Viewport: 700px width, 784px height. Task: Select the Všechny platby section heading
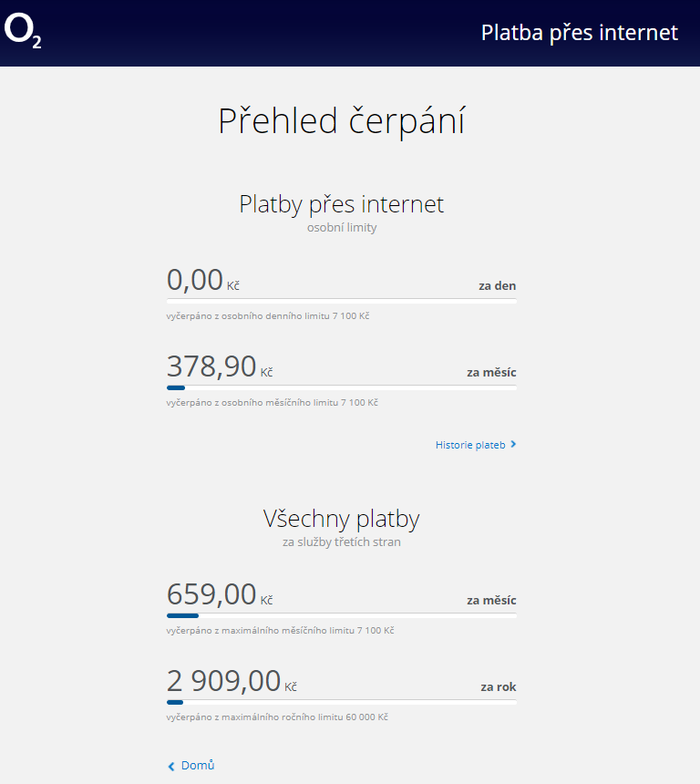click(x=342, y=519)
